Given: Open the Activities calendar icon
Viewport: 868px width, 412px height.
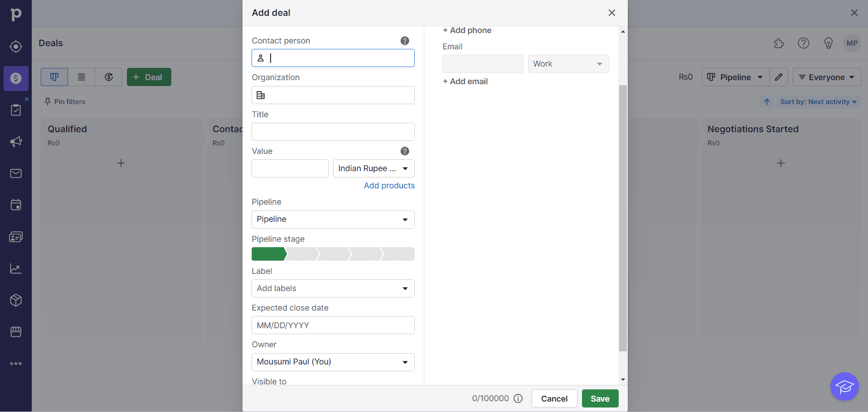Looking at the screenshot, I should tap(16, 205).
